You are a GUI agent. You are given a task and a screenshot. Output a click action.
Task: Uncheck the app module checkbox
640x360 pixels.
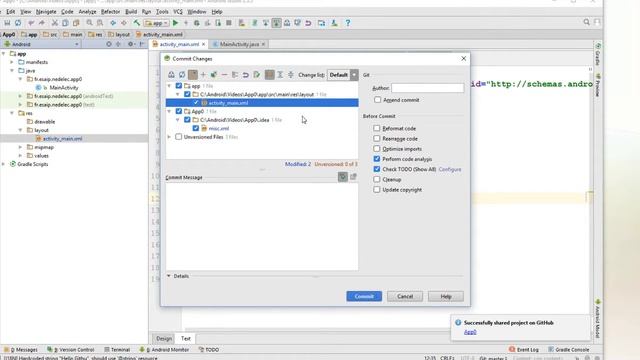(x=178, y=86)
